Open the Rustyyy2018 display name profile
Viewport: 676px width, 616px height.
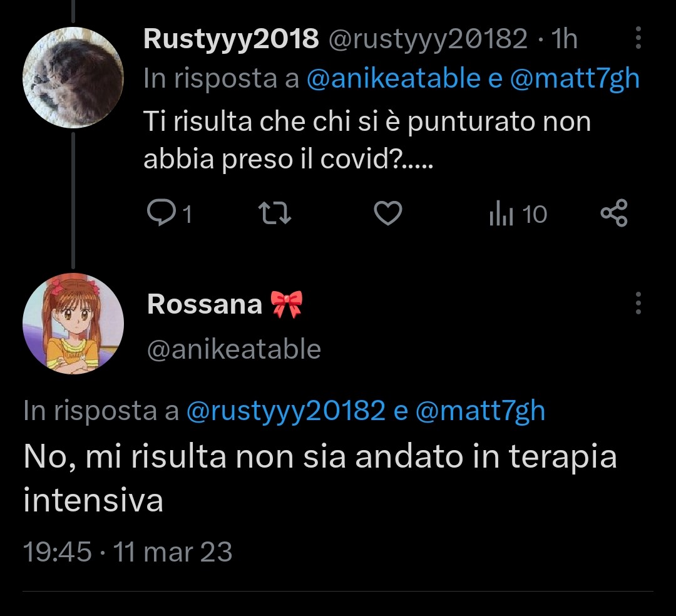coord(231,39)
